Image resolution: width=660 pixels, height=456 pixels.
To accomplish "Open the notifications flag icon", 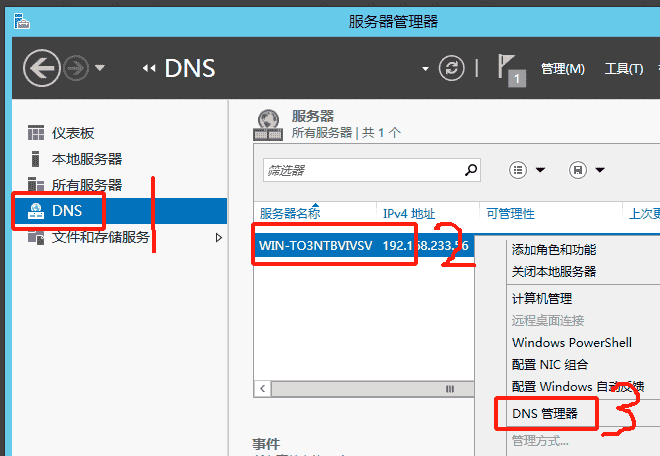I will point(515,69).
